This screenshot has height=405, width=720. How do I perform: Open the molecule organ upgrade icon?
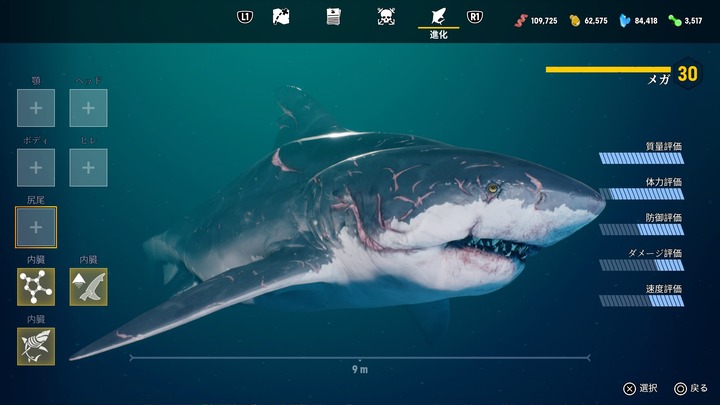click(36, 287)
